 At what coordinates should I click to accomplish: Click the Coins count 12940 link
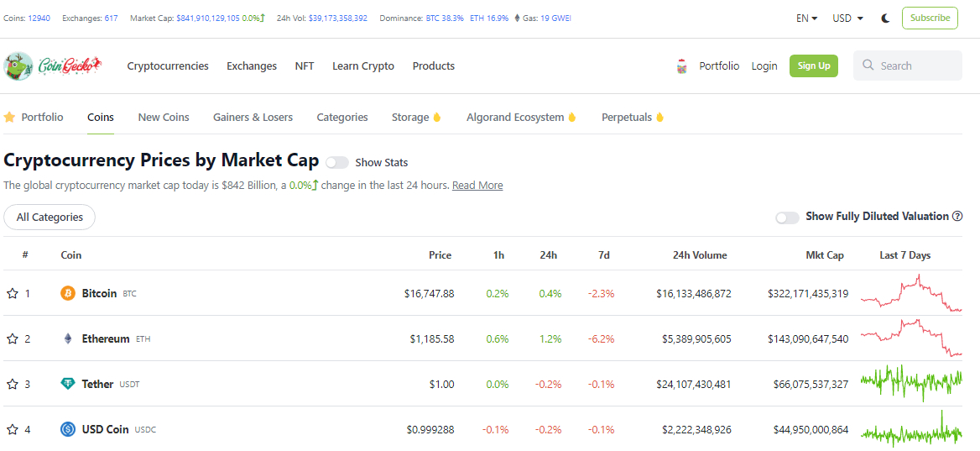click(x=39, y=18)
